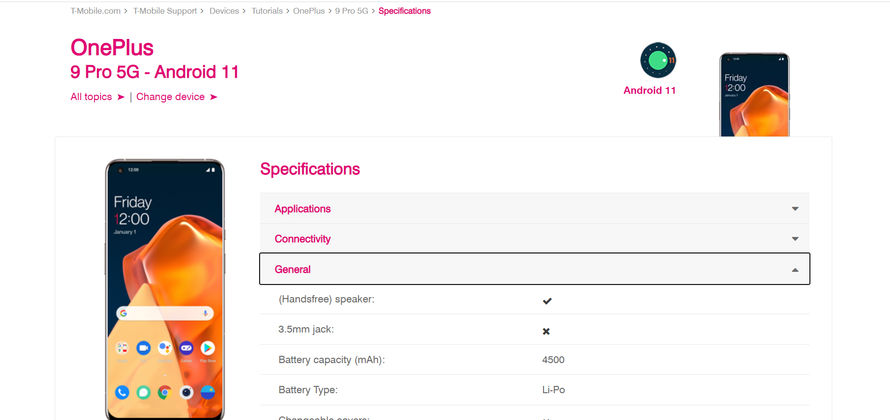The image size is (890, 420).
Task: Click the 4500 battery capacity value
Action: point(553,360)
